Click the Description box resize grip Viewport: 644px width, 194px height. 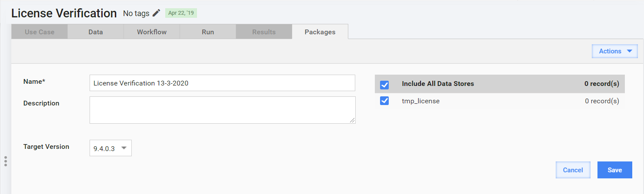352,120
